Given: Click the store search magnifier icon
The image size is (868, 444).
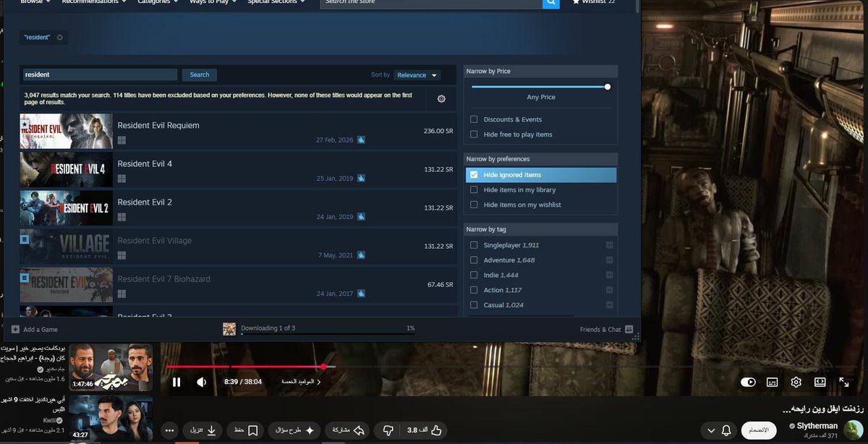Looking at the screenshot, I should click(x=551, y=3).
